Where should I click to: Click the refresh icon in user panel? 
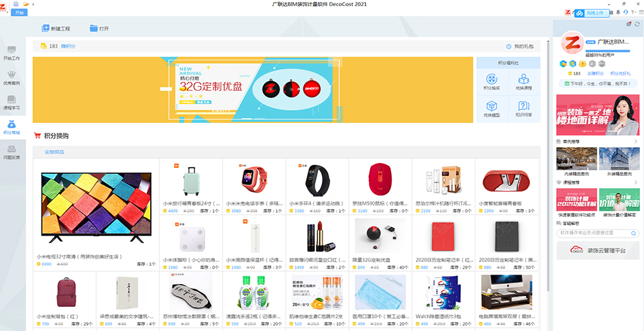pos(637,24)
